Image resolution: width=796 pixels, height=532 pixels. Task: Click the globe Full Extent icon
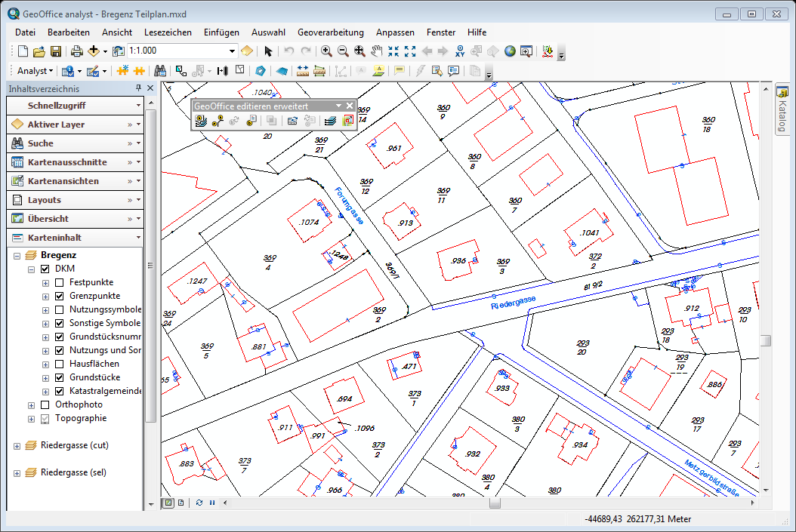pos(510,51)
